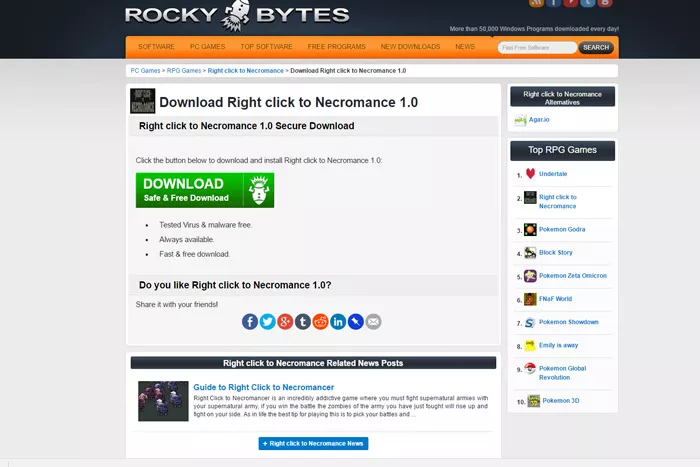This screenshot has width=700, height=467.
Task: Open the Pokemon 3D link
Action: click(x=561, y=401)
